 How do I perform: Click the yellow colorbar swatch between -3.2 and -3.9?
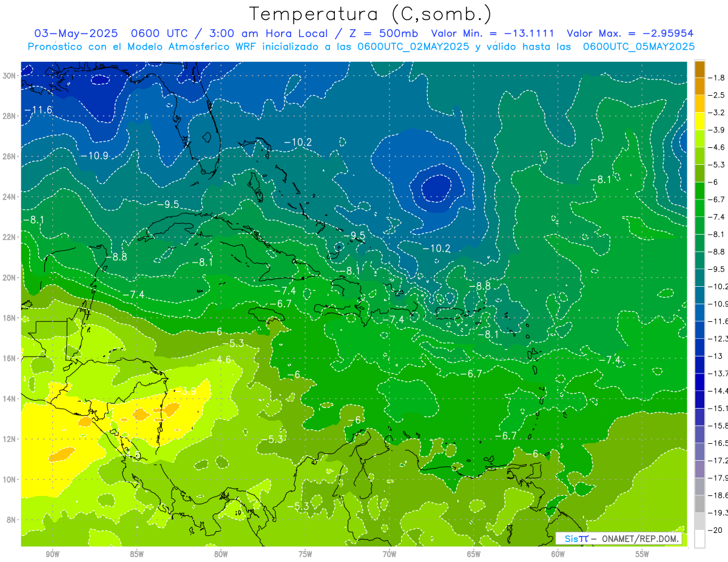pyautogui.click(x=699, y=121)
